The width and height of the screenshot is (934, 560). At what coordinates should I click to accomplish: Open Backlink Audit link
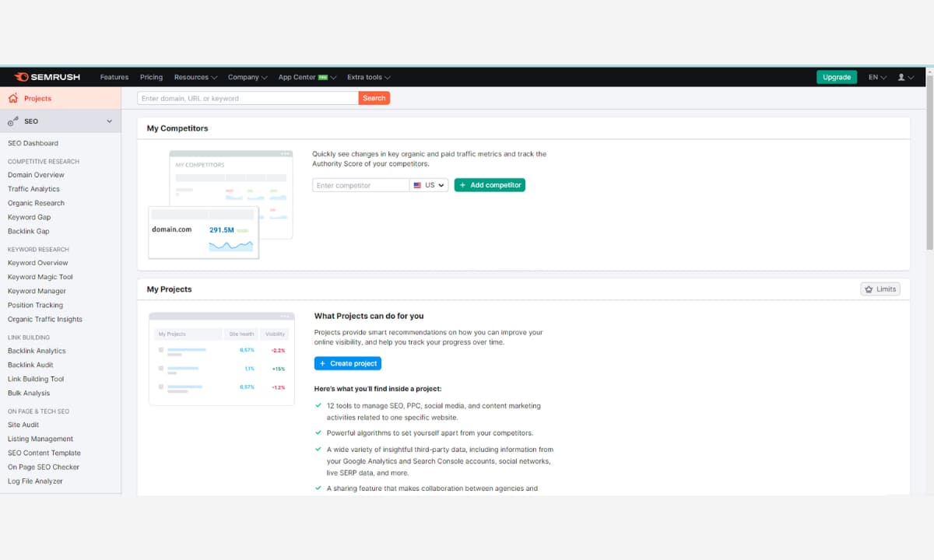(x=30, y=365)
